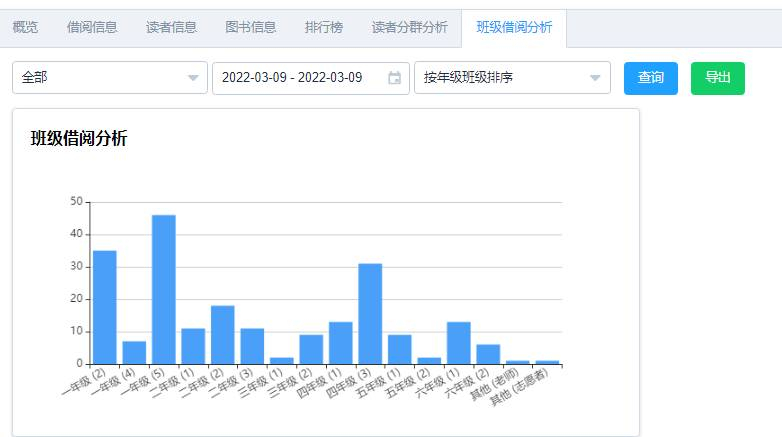Open the calendar icon in date range field
Image resolution: width=782 pixels, height=437 pixels.
395,78
